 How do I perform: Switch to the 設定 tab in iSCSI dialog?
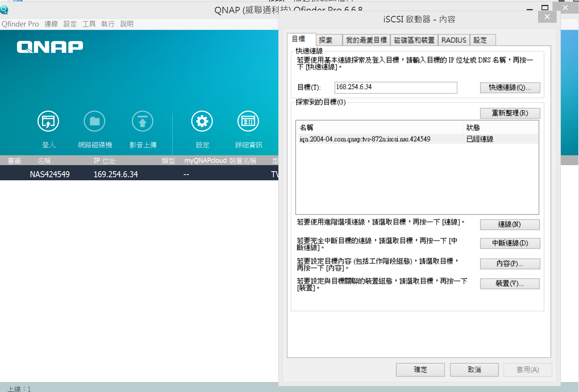click(x=483, y=40)
